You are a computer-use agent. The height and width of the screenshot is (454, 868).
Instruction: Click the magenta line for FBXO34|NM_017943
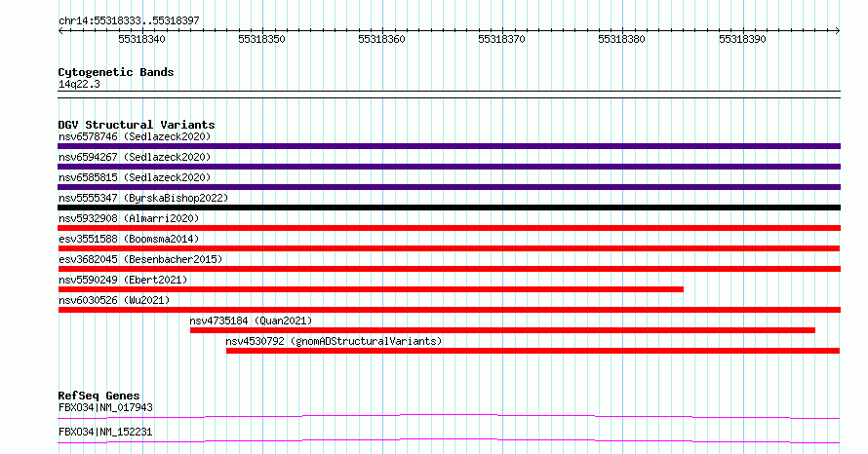click(449, 416)
